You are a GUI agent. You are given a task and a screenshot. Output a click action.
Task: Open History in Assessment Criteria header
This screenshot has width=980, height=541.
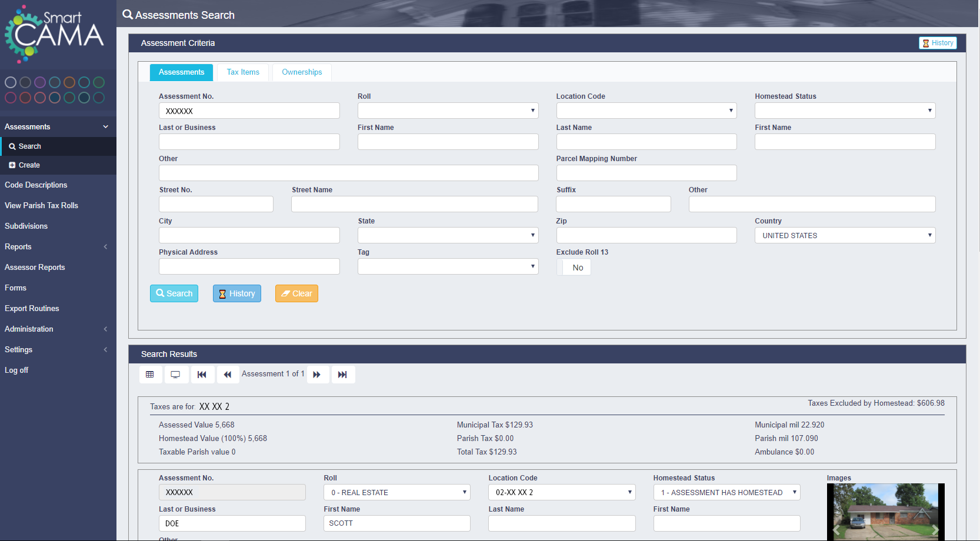pos(938,43)
